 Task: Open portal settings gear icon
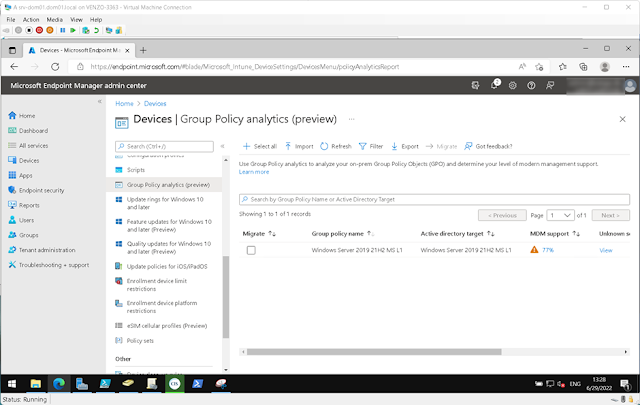(513, 85)
